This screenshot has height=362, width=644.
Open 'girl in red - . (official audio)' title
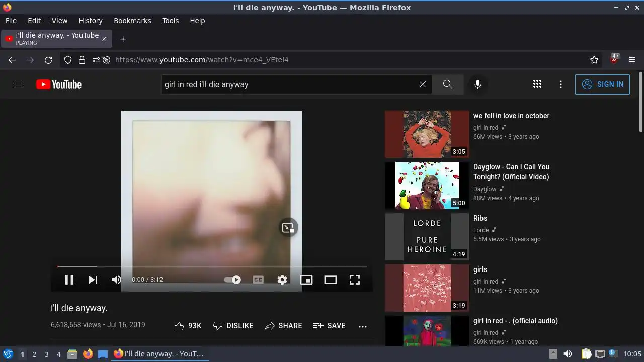click(x=515, y=321)
